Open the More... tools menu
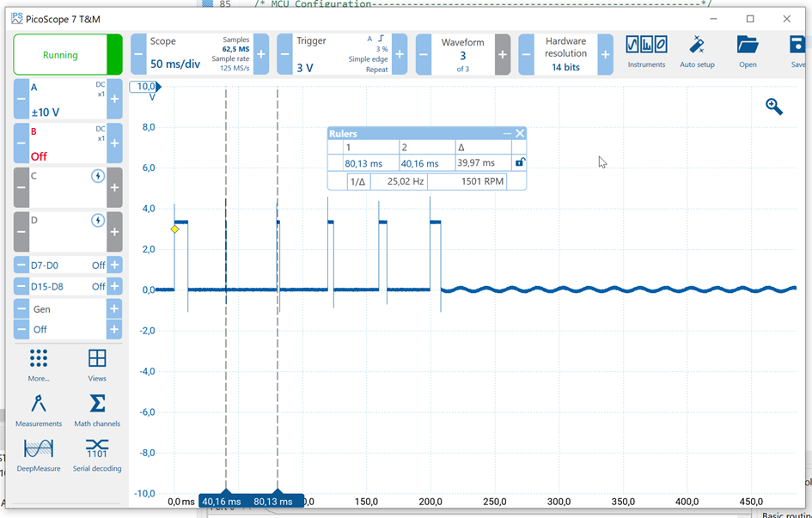812x518 pixels. [39, 365]
